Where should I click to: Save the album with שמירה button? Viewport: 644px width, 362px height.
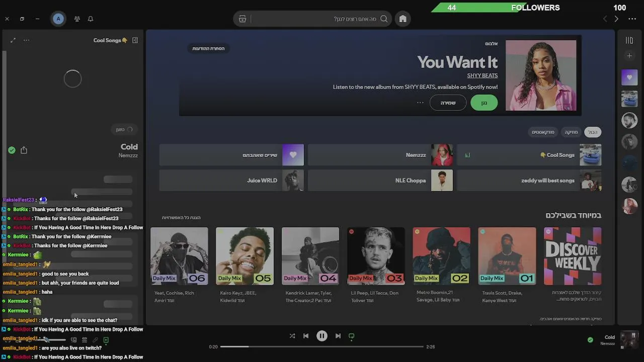tap(448, 103)
